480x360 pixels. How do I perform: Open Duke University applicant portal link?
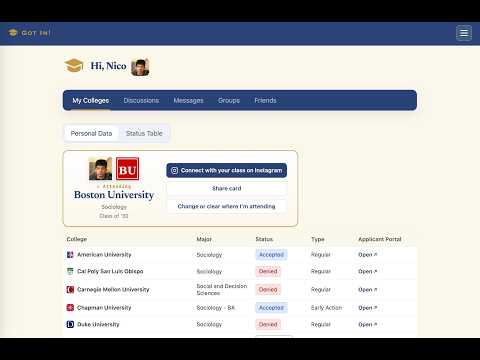(368, 324)
